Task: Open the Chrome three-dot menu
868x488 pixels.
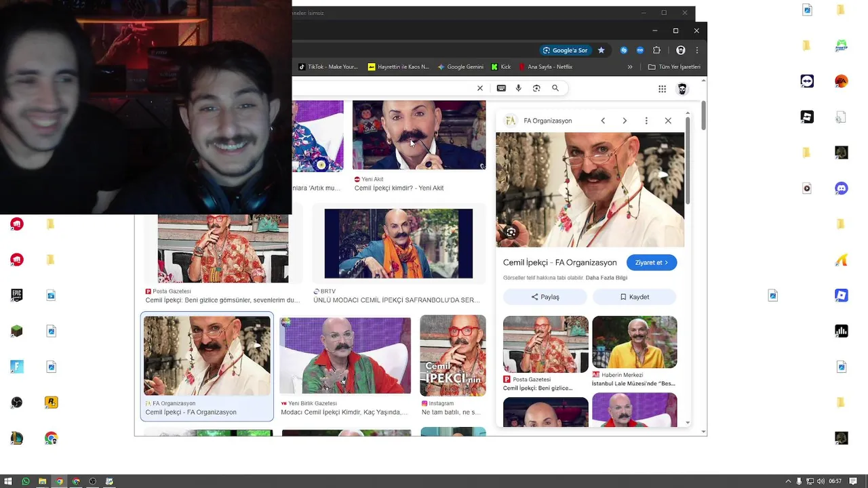Action: click(696, 50)
